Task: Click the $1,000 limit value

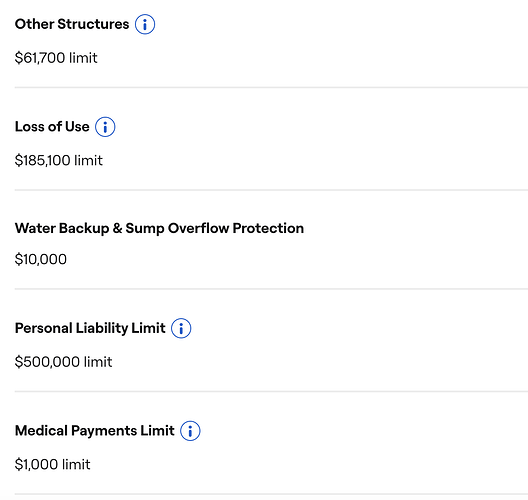Action: 53,465
